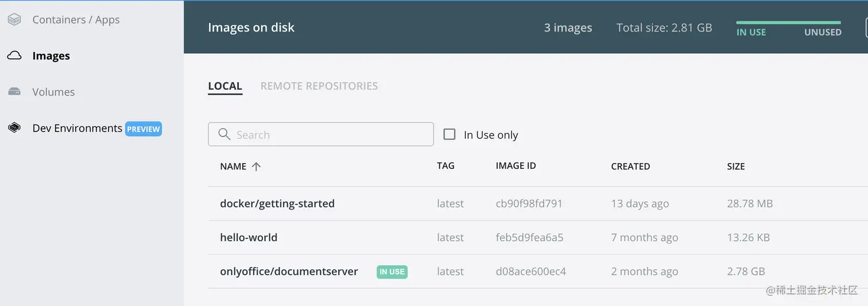
Task: Open the onlyoffice/documentserver image
Action: (x=289, y=272)
